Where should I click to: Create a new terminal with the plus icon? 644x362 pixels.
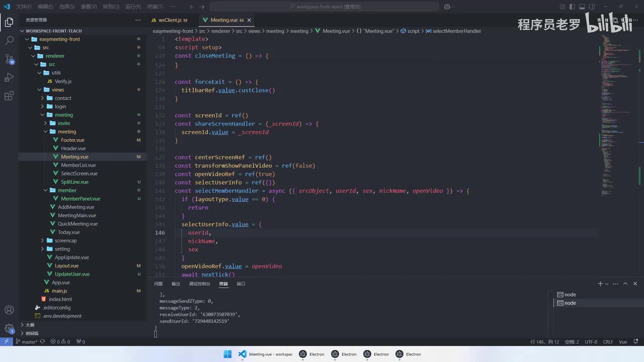pos(600,284)
